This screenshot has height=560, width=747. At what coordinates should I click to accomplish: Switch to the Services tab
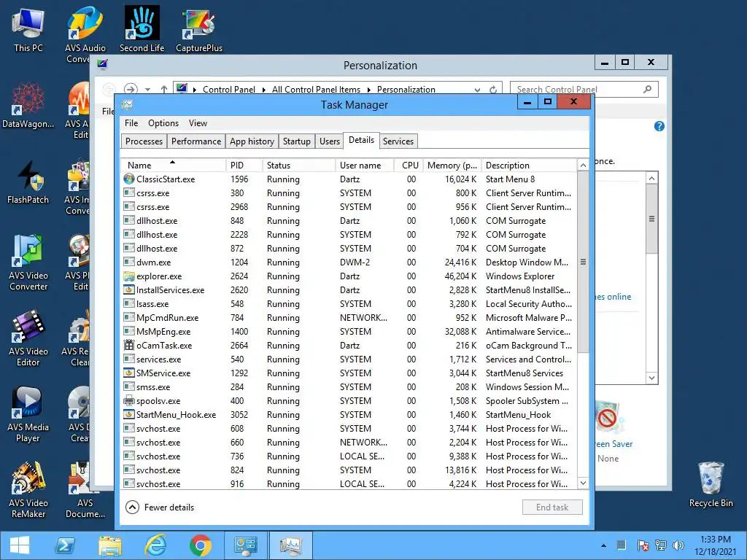point(398,141)
